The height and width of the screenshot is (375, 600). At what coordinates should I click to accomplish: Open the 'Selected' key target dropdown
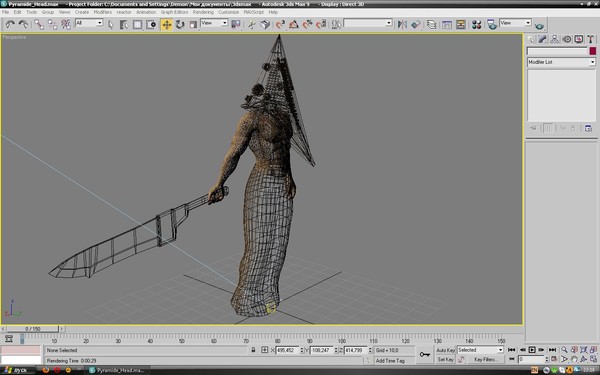(x=480, y=350)
